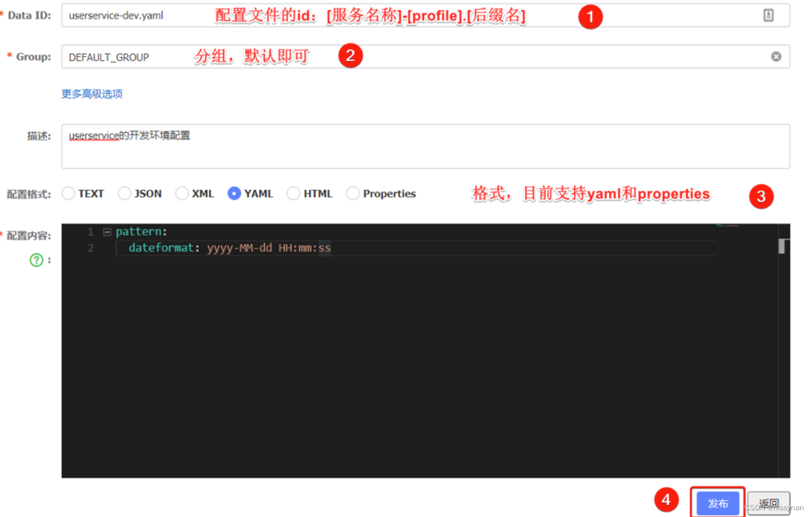Click line number 2 in editor gutter

(x=90, y=248)
